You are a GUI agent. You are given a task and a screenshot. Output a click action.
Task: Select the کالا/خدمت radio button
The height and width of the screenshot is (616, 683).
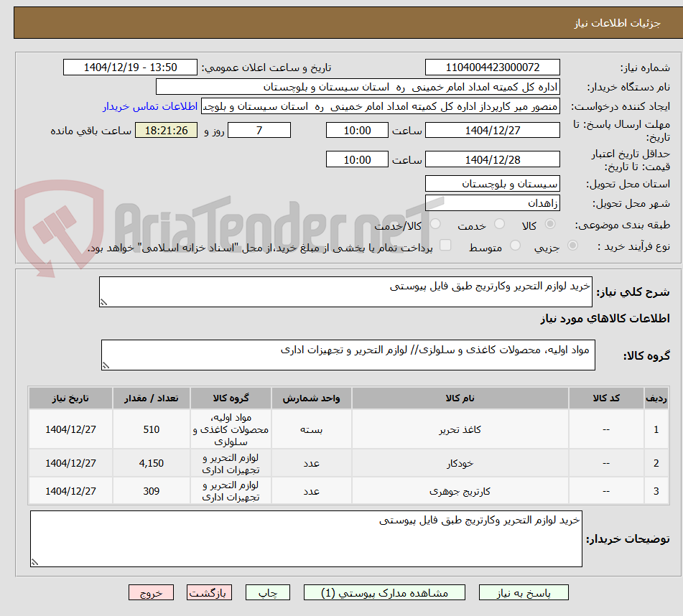click(435, 224)
